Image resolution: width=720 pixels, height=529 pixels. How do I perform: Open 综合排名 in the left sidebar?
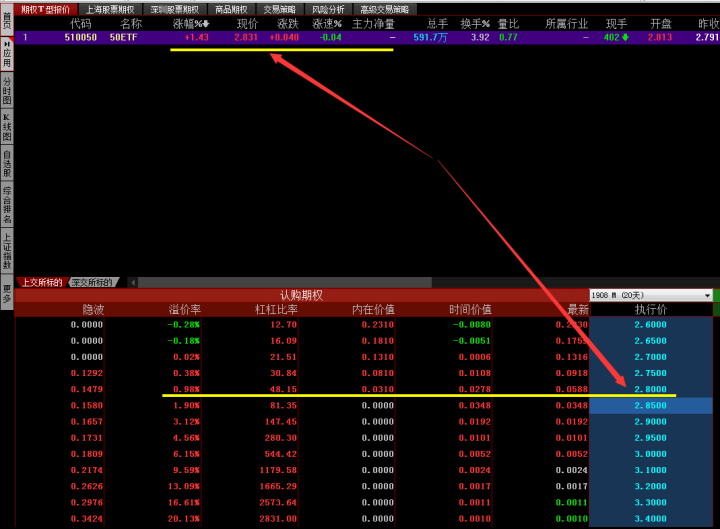point(7,205)
